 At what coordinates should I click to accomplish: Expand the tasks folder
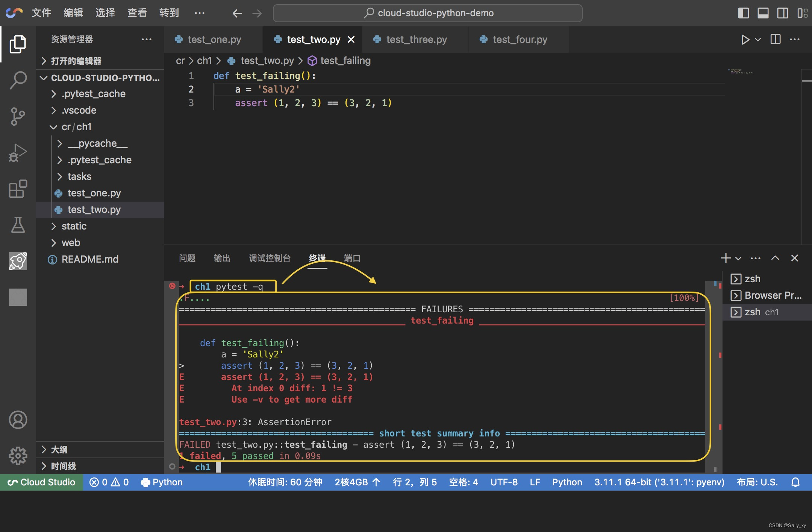(100, 176)
